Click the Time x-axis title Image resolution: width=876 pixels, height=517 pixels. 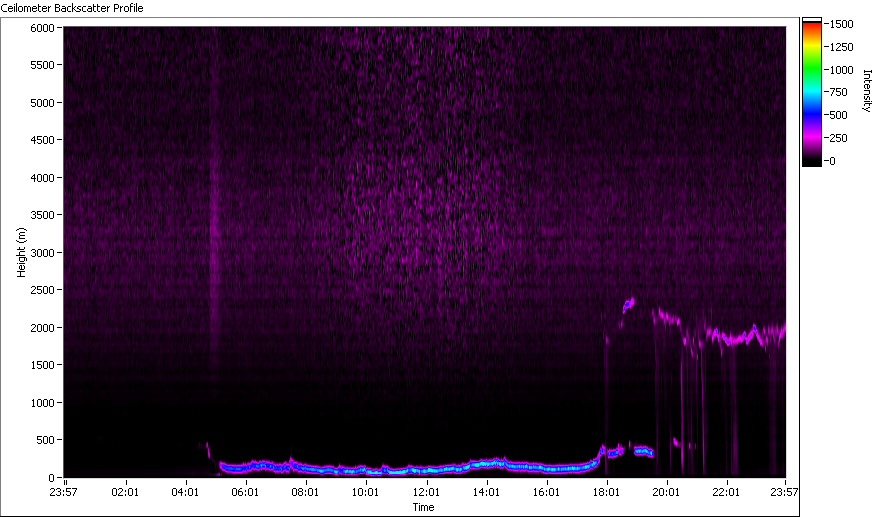pyautogui.click(x=423, y=507)
